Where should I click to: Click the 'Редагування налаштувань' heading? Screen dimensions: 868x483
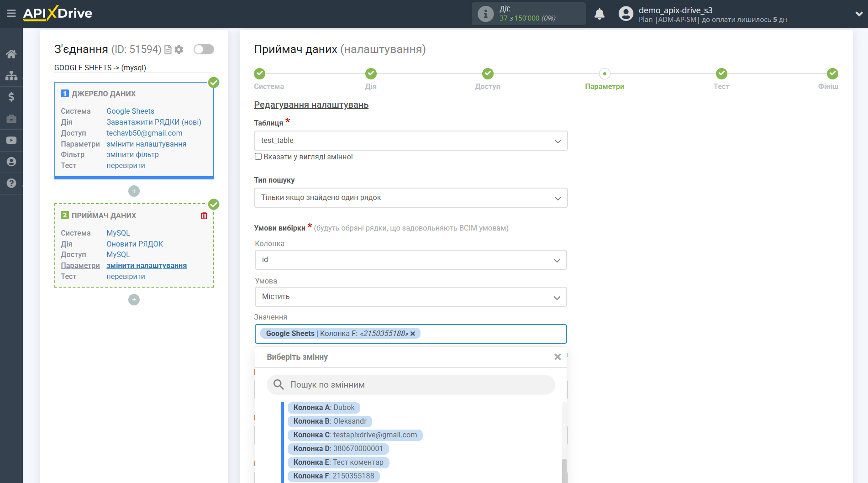[x=311, y=105]
